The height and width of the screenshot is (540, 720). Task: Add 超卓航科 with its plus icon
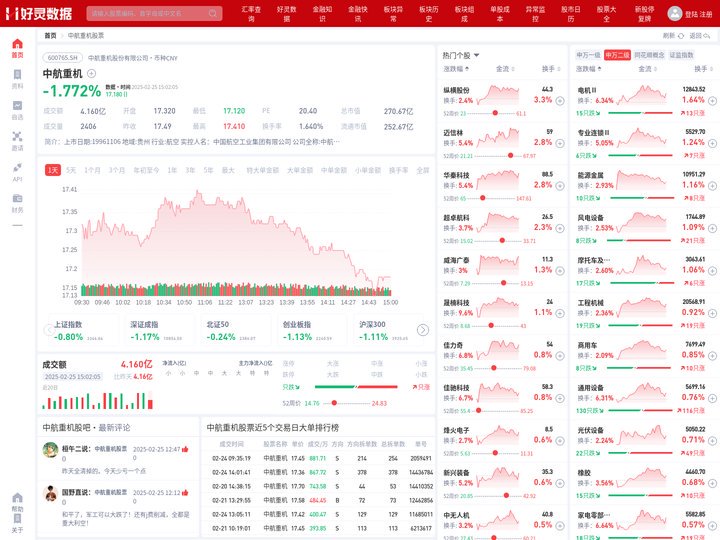560,228
